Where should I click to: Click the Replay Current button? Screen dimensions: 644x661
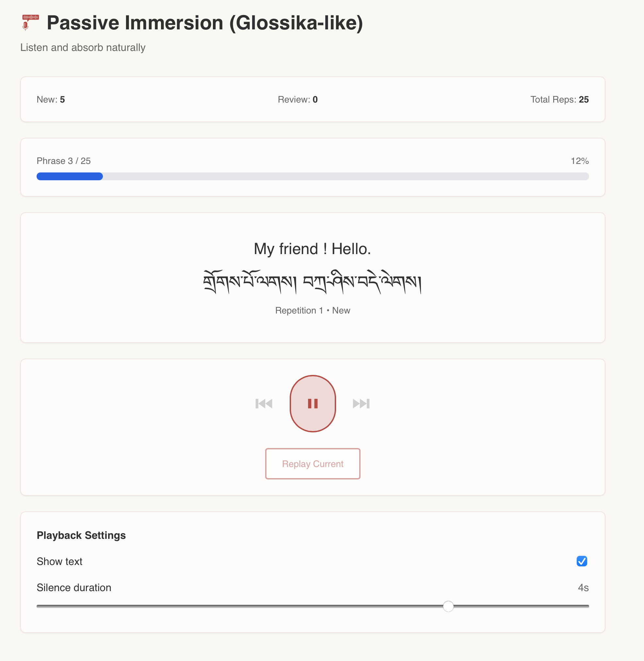pyautogui.click(x=313, y=464)
